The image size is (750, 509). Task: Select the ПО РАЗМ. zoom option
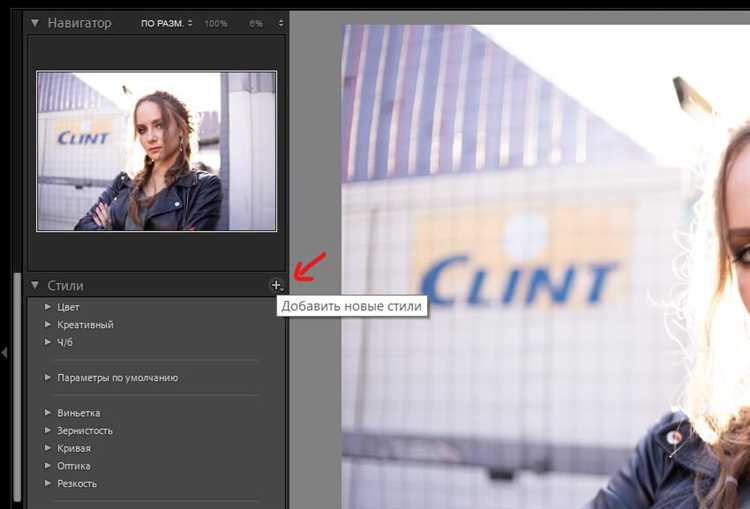pos(162,23)
